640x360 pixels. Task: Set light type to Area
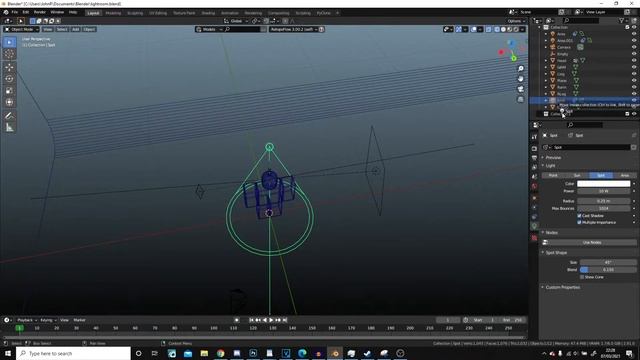pos(624,176)
